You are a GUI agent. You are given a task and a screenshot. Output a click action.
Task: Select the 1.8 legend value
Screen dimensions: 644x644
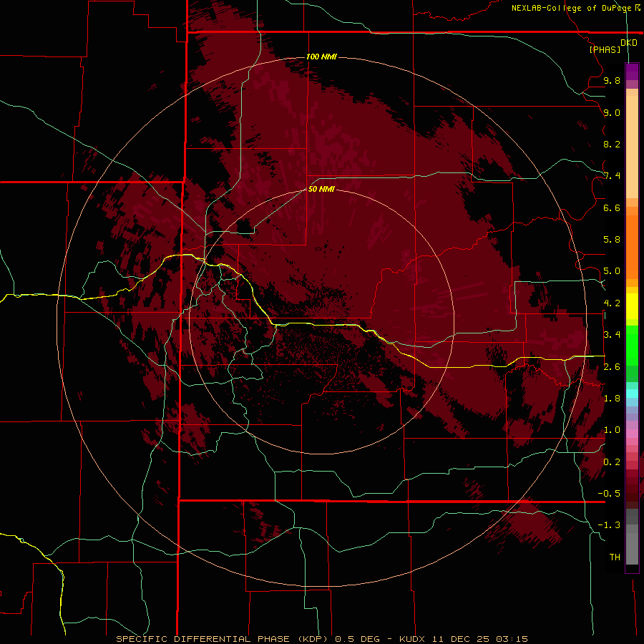tap(612, 399)
